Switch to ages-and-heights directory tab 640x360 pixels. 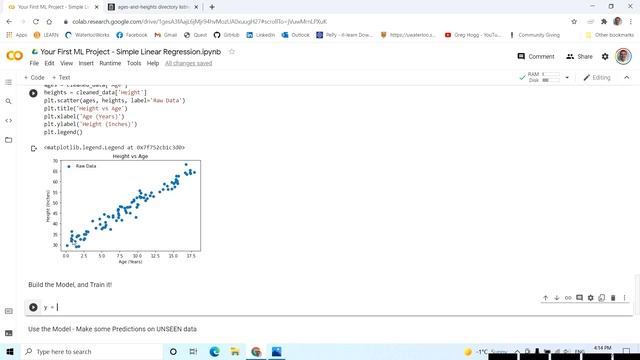coord(153,7)
